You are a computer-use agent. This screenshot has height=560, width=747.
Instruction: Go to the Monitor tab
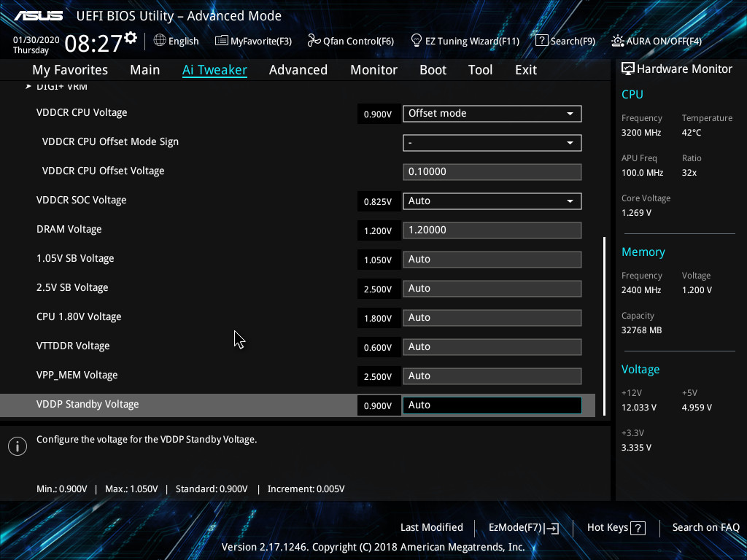click(374, 70)
